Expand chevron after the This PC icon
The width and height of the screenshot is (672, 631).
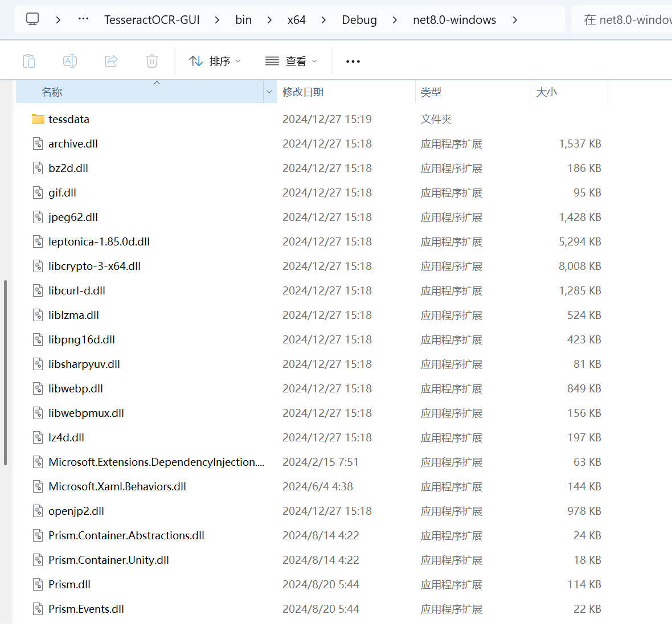(58, 20)
